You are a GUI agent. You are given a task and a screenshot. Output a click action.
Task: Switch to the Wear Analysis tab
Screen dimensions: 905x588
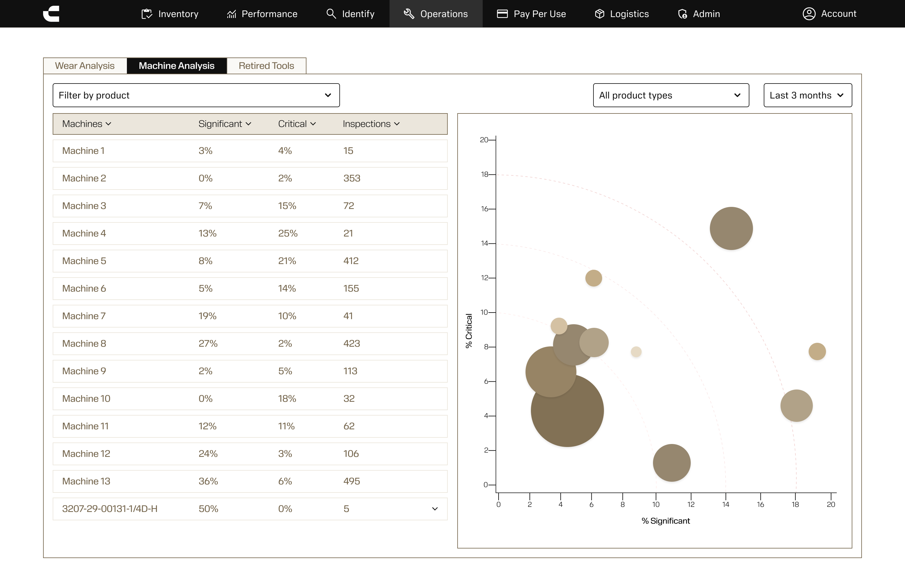coord(85,66)
